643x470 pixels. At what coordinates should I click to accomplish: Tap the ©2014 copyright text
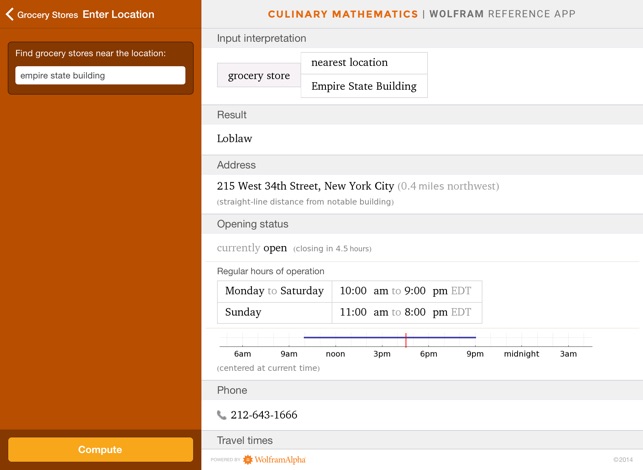pos(623,460)
